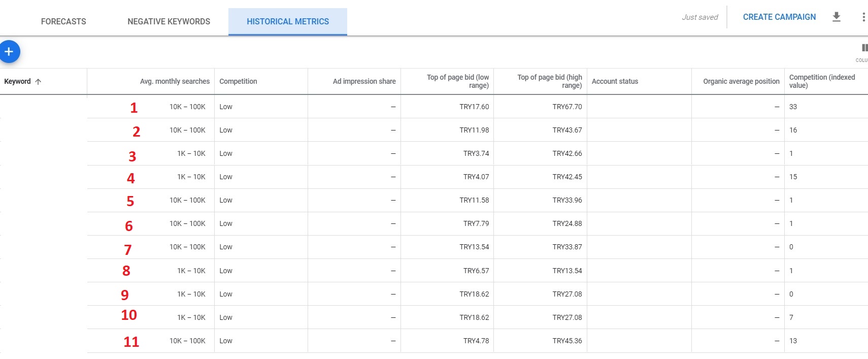Sort by Avg. monthly searches header
The width and height of the screenshot is (868, 359).
tap(175, 81)
